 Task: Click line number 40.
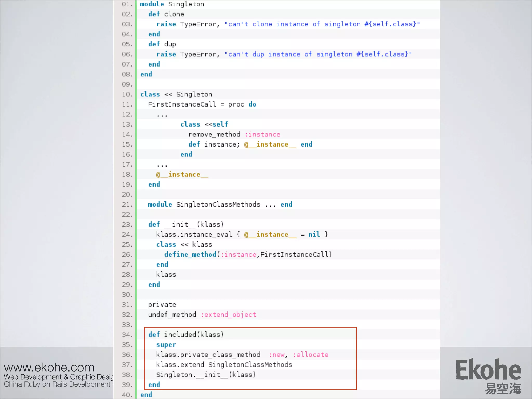point(127,395)
